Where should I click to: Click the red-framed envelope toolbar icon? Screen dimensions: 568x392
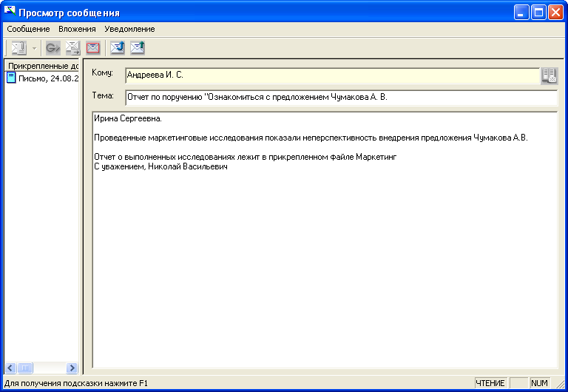coord(93,48)
